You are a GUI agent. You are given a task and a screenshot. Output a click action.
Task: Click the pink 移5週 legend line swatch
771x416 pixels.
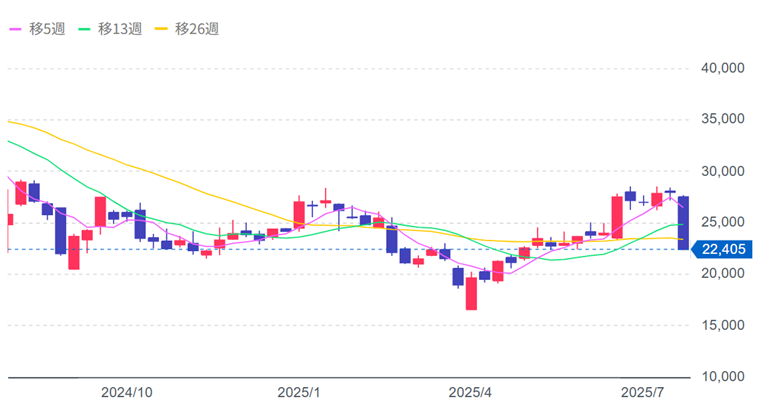coord(15,29)
